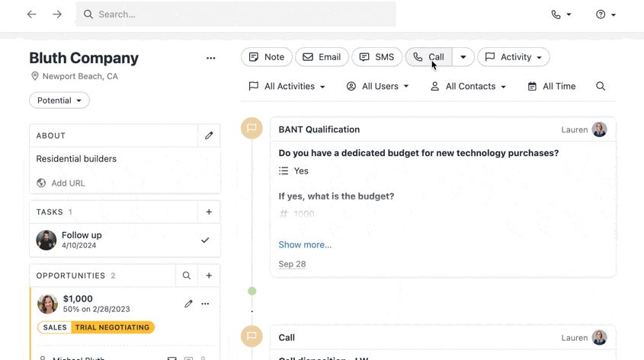This screenshot has width=644, height=360.
Task: Click the BANT Qualification flag icon
Action: [x=252, y=128]
